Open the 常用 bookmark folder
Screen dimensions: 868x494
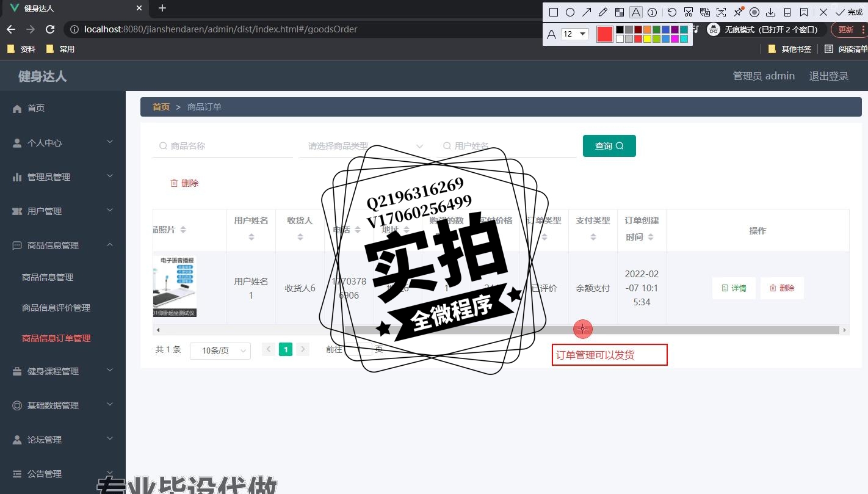(x=60, y=49)
